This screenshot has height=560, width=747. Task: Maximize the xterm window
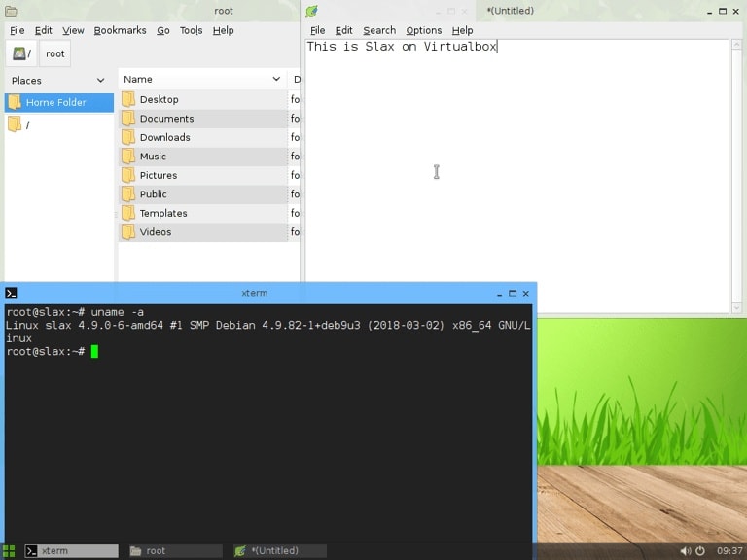click(x=513, y=294)
